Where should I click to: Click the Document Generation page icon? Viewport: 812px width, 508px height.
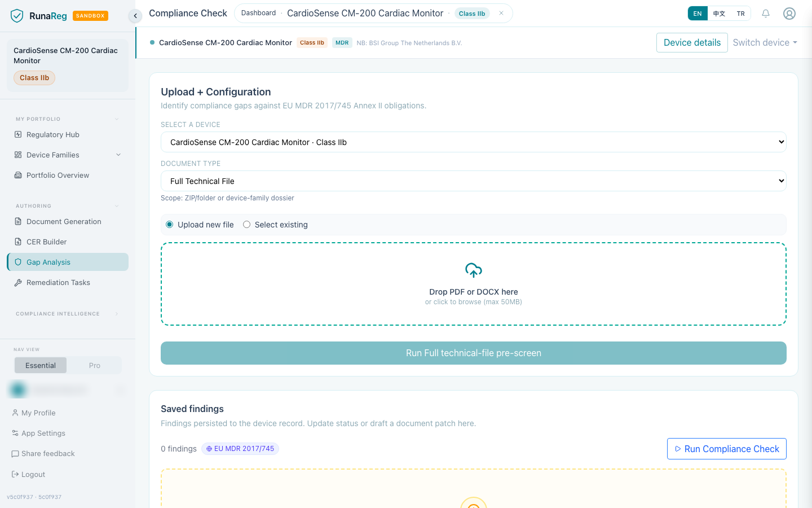[18, 221]
